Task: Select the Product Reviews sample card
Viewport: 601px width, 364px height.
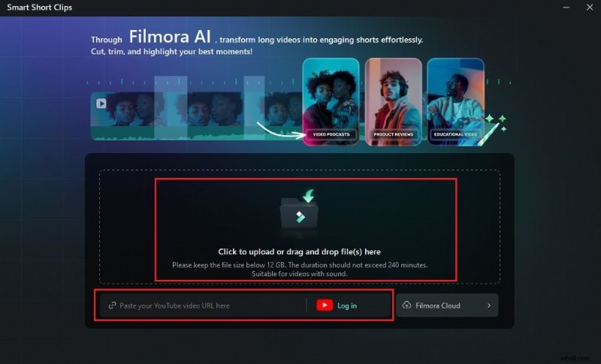Action: [x=393, y=102]
